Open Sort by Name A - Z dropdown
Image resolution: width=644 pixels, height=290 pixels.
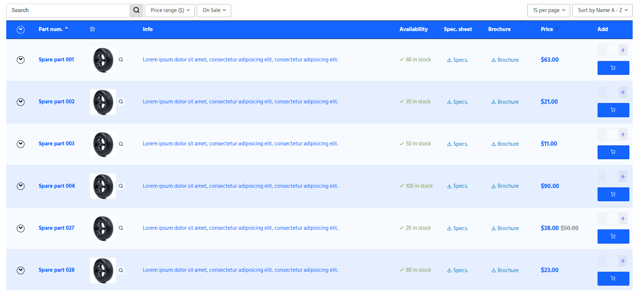click(602, 10)
